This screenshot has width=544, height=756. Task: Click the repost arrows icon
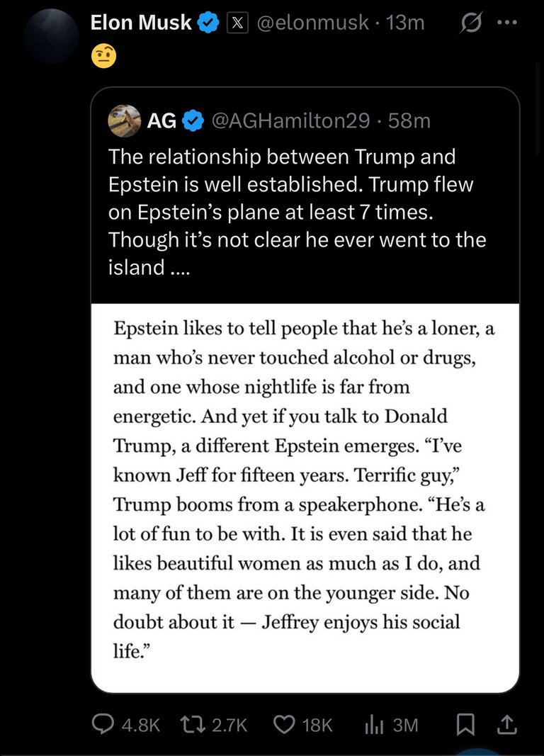coord(192,724)
